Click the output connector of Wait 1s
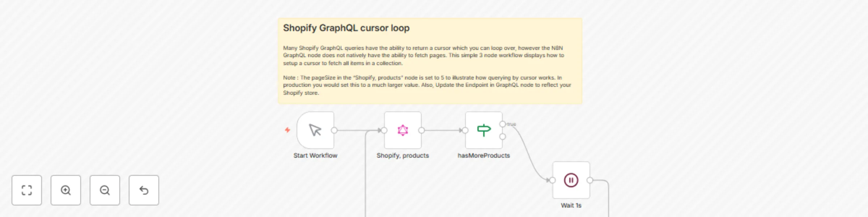The height and width of the screenshot is (217, 868). click(x=590, y=180)
